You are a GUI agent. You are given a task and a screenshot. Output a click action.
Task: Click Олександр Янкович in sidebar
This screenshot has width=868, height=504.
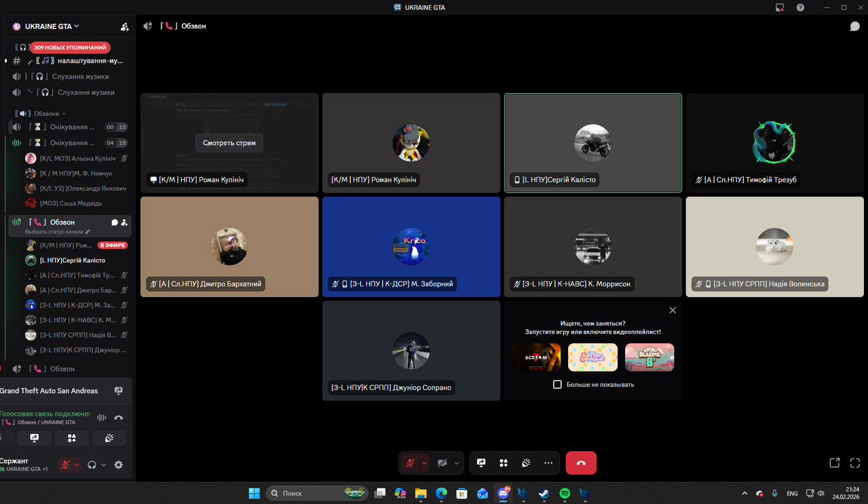tap(76, 189)
